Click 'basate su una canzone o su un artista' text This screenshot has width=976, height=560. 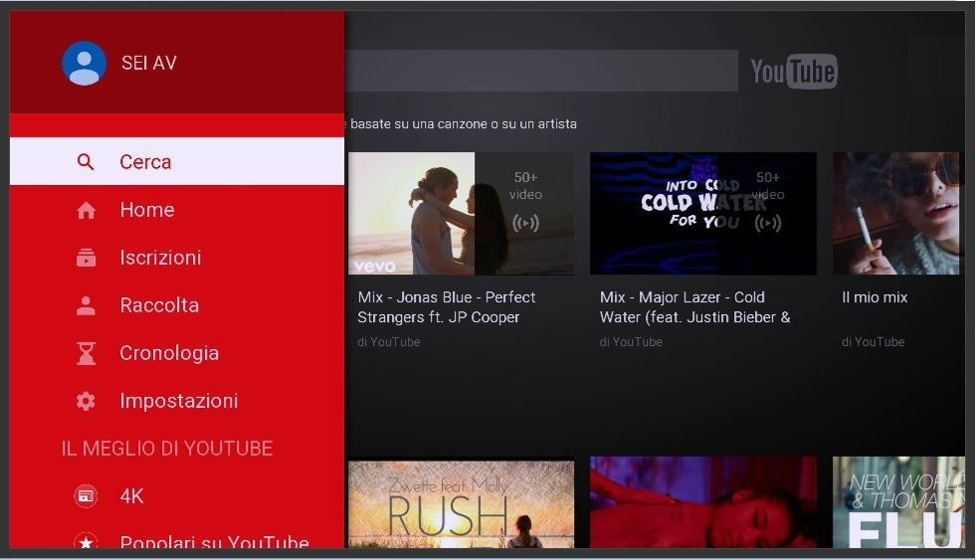click(x=463, y=123)
